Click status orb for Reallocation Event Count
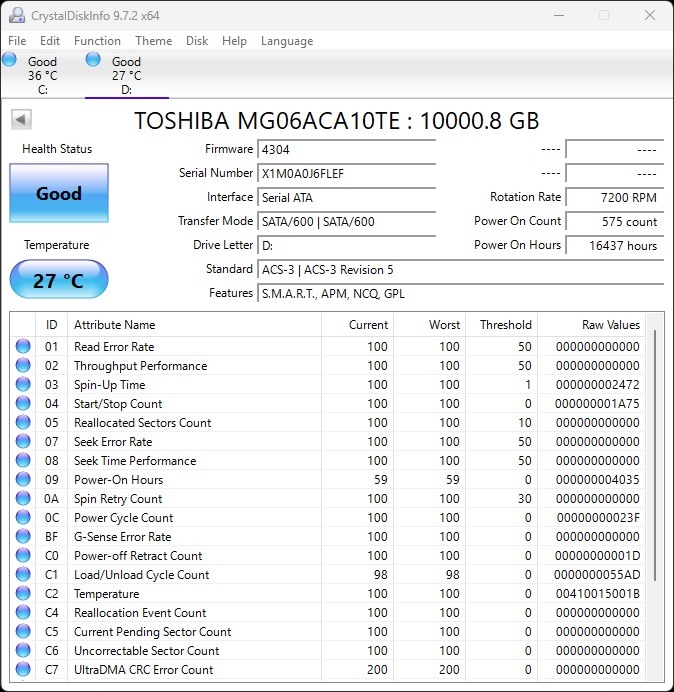 tap(23, 612)
